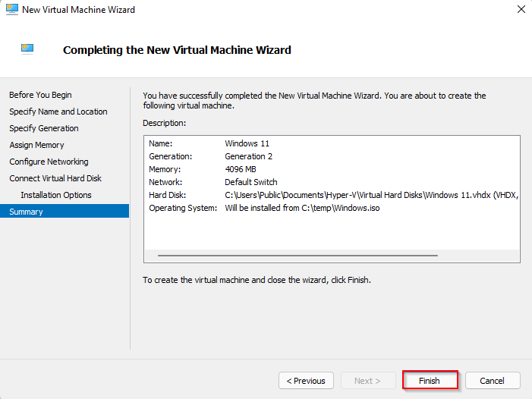532x399 pixels.
Task: Open the Configure Networking step
Action: click(49, 162)
